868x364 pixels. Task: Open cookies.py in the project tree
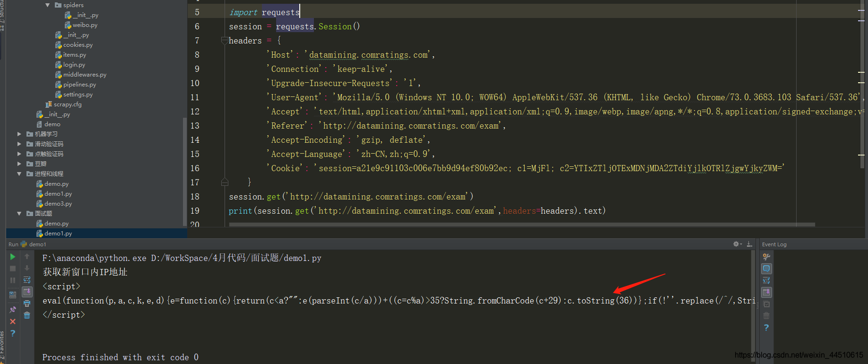pos(78,45)
